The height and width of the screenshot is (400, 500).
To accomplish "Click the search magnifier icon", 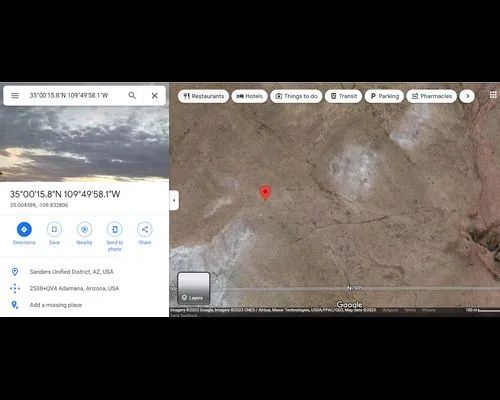I will coord(132,96).
